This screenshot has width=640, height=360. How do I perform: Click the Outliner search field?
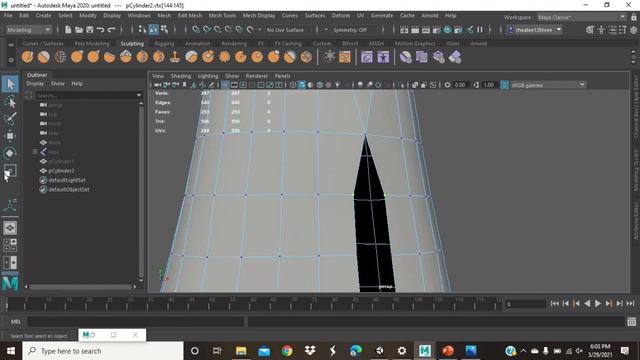[85, 95]
